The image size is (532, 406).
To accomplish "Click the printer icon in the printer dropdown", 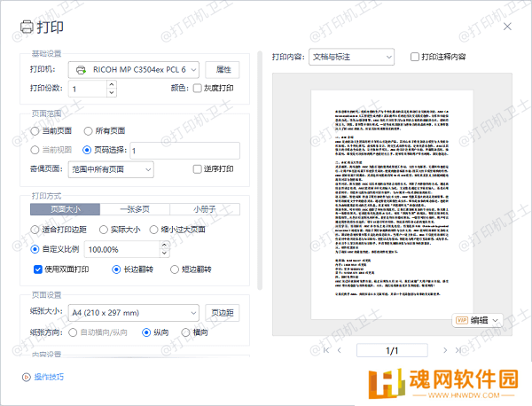I will [x=81, y=70].
